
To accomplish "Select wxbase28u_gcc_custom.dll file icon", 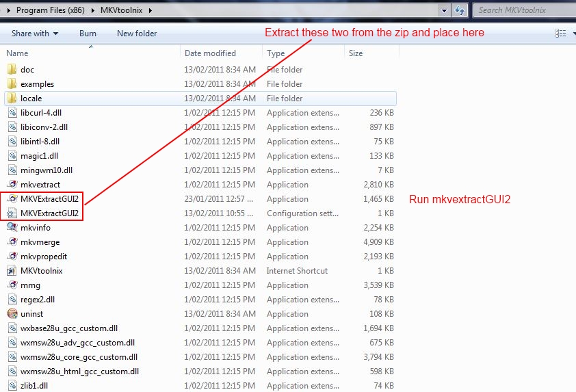I will pyautogui.click(x=12, y=328).
